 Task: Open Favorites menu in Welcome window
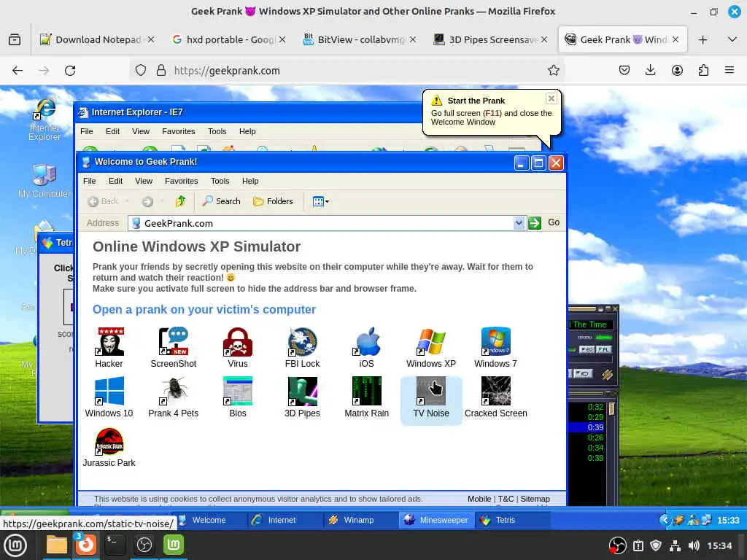pyautogui.click(x=181, y=181)
